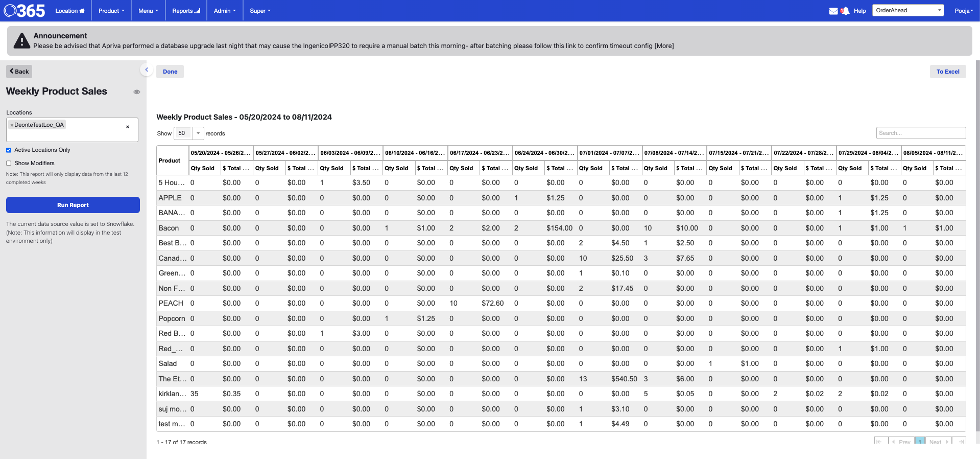Click the Done button
The width and height of the screenshot is (980, 459).
pos(170,72)
